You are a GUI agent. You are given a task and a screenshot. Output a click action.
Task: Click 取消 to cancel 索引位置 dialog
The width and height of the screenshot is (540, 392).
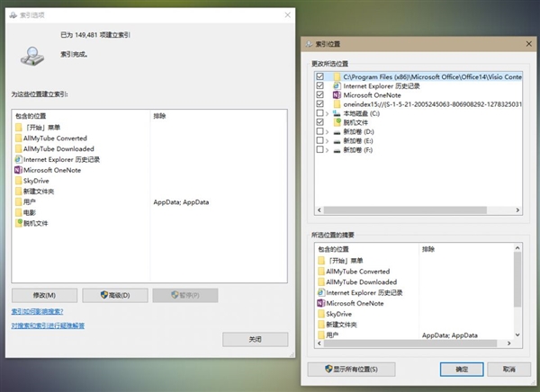[509, 370]
